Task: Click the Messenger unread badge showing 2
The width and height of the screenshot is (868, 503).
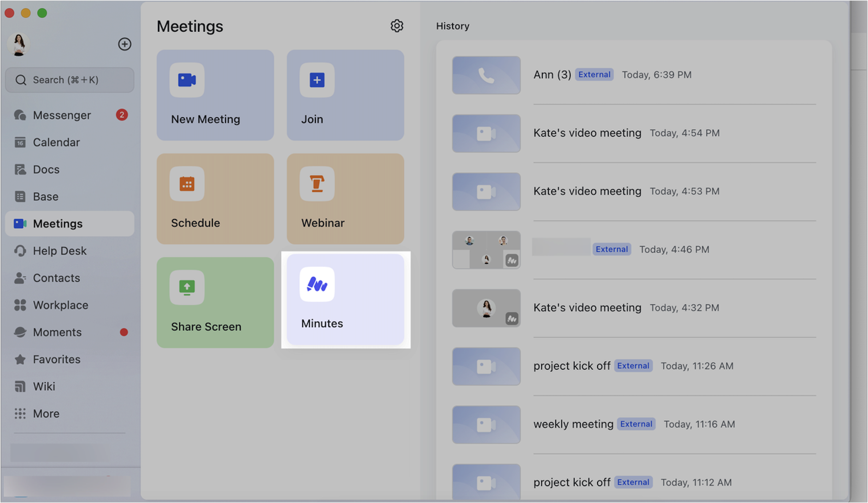Action: click(x=122, y=115)
